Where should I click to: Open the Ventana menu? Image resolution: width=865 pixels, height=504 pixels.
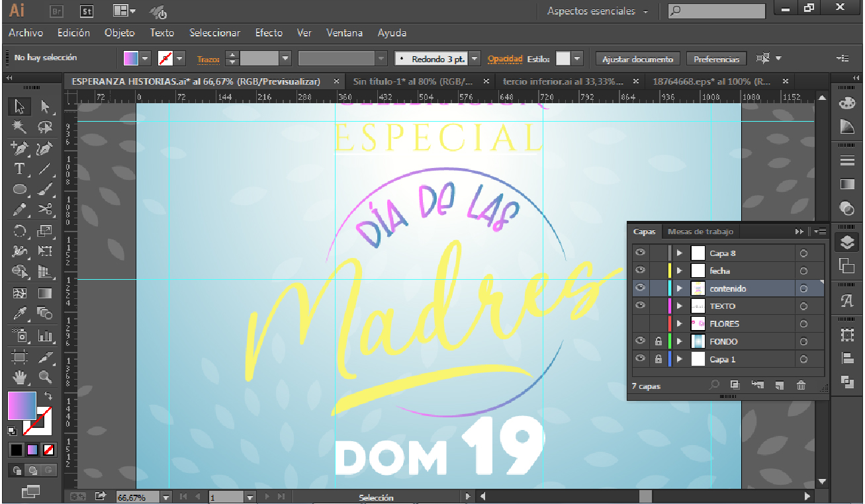344,32
